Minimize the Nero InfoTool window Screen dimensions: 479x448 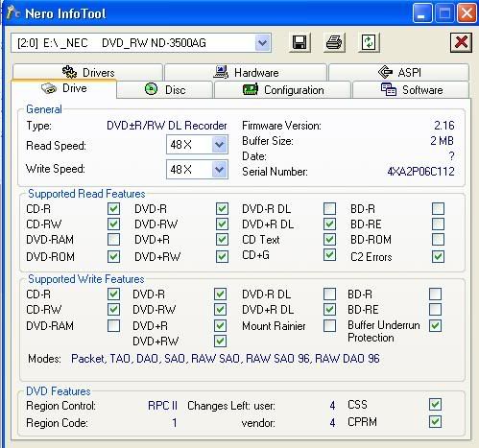click(x=422, y=13)
